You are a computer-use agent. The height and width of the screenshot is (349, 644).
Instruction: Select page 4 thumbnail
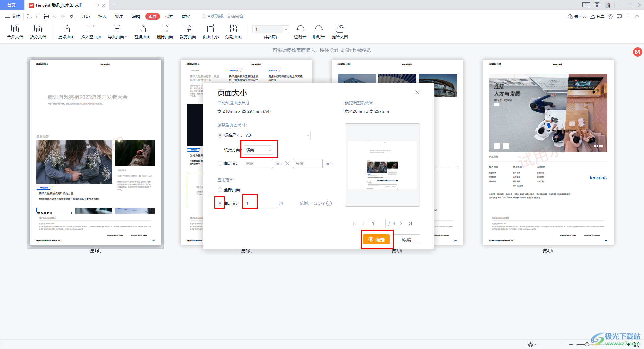tap(548, 153)
